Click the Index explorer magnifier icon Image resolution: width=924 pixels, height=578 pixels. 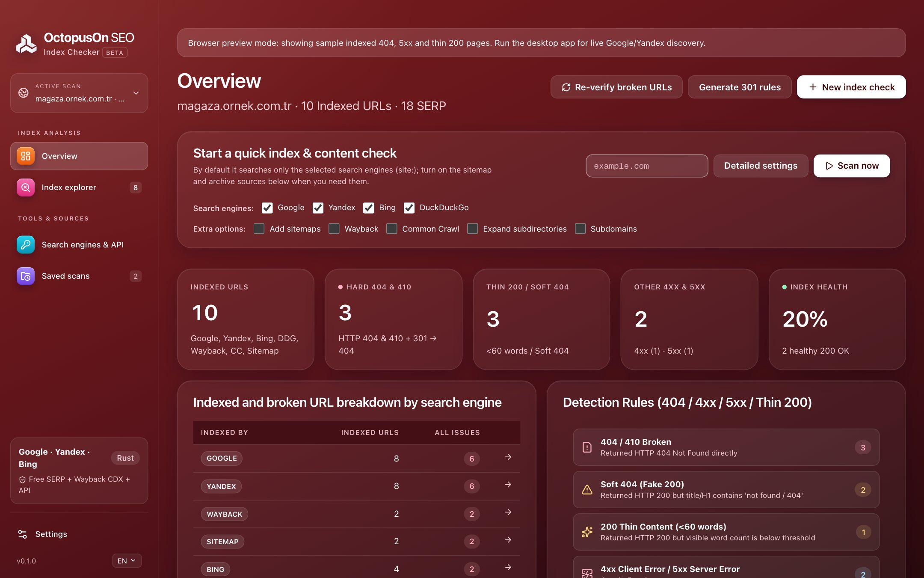click(26, 187)
